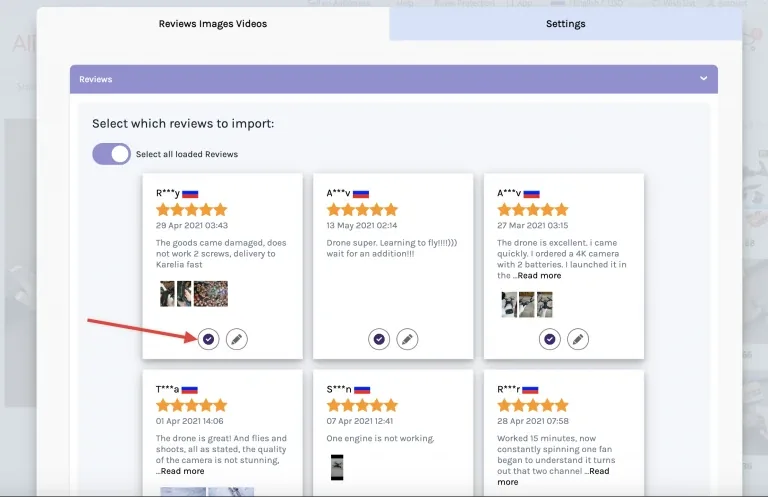Toggle checkmark on A***v review dated 27 Mar 2021
Screen dimensions: 768x497
click(550, 339)
